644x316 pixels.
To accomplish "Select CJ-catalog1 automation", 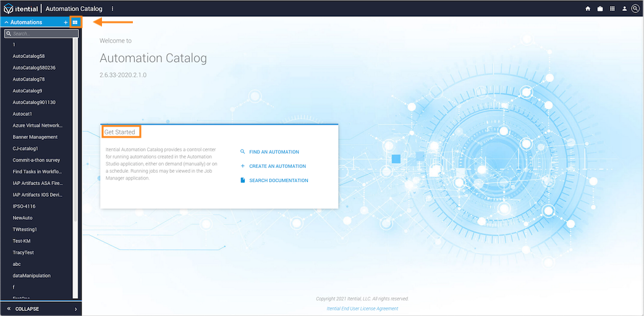I will tap(25, 149).
